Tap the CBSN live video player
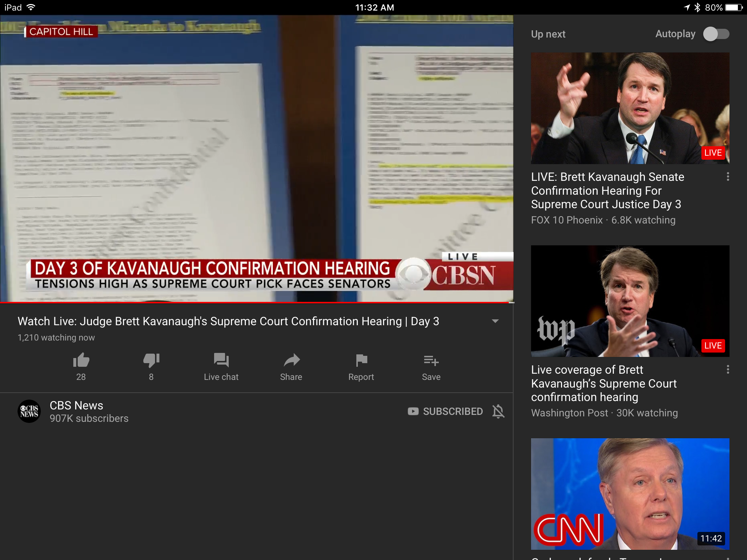This screenshot has height=560, width=747. point(257,159)
